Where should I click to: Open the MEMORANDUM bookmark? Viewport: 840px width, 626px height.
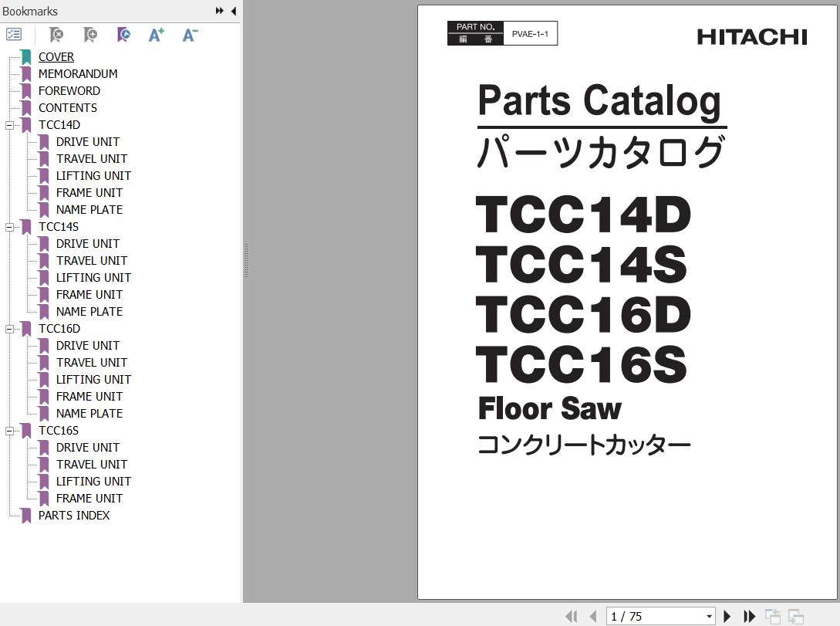[x=78, y=74]
